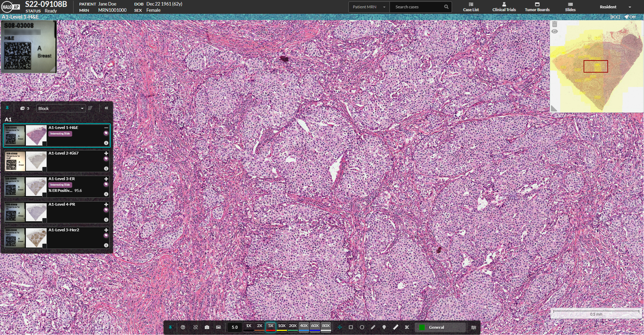Remove A1-Level 1-H&E from viewer with minus
Image resolution: width=644 pixels, height=335 pixels.
(106, 128)
